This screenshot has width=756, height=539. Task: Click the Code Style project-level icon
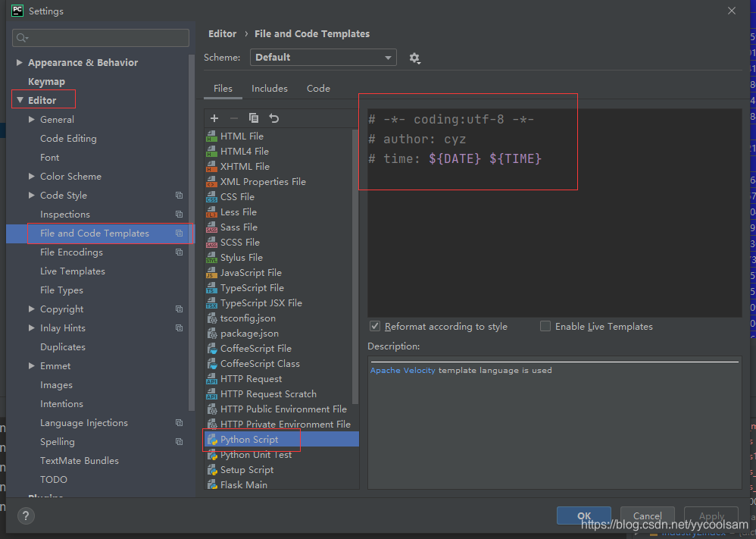(180, 196)
